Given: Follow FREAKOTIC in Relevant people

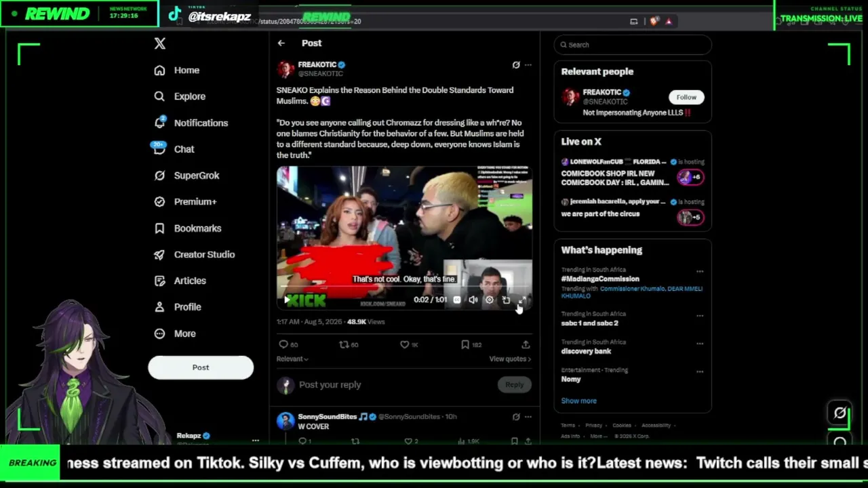Looking at the screenshot, I should click(686, 97).
